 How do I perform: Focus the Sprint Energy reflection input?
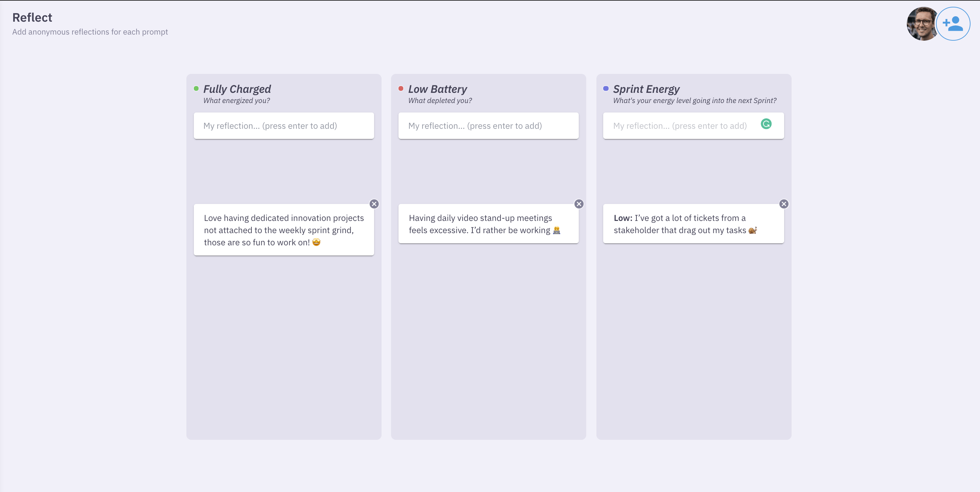[x=681, y=126]
